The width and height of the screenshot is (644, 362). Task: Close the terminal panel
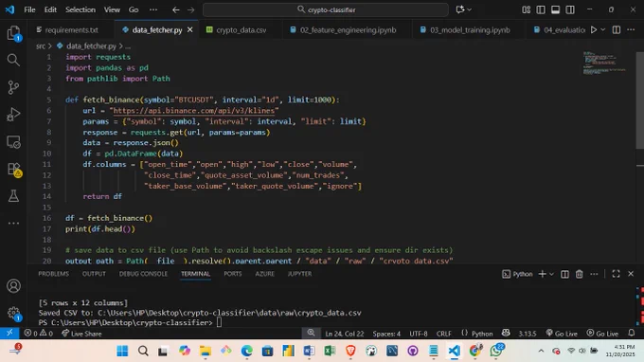(631, 274)
